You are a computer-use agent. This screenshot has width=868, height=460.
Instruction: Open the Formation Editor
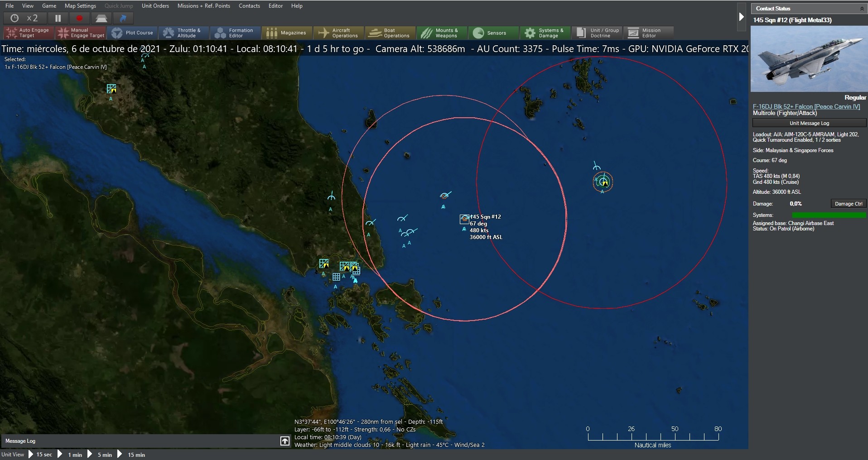(x=235, y=33)
